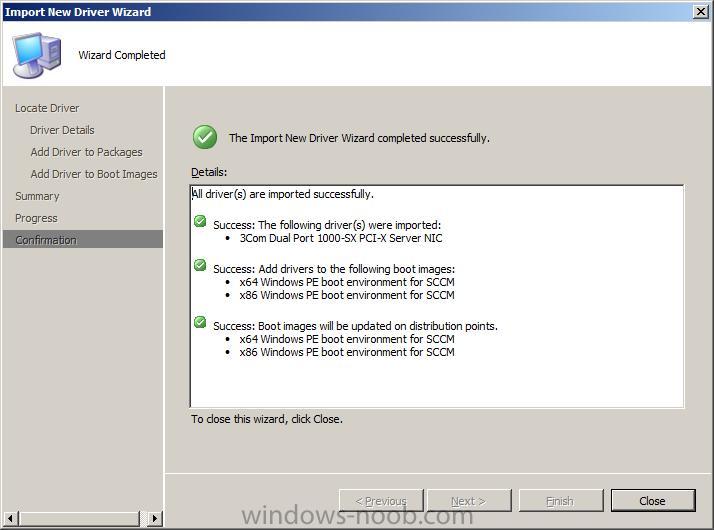Click first 'x64 Windows PE boot environment' under Add drivers
Image resolution: width=714 pixels, height=530 pixels.
point(347,282)
